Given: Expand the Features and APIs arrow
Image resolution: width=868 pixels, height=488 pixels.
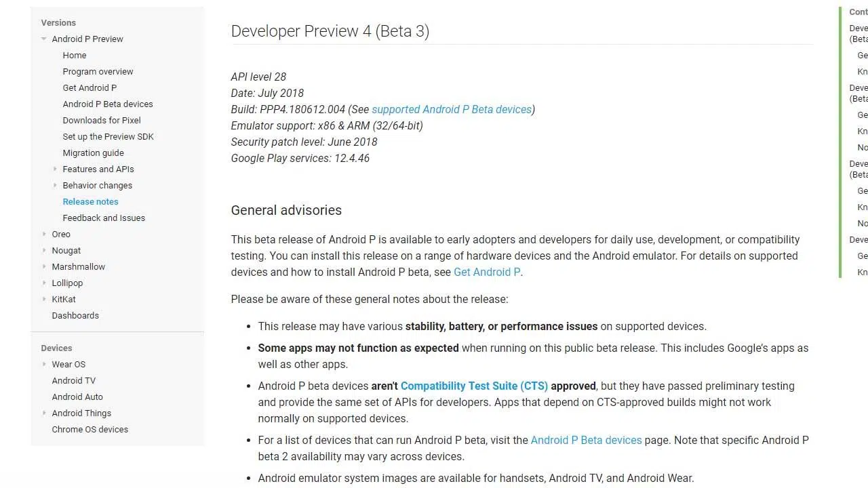Looking at the screenshot, I should pyautogui.click(x=55, y=169).
